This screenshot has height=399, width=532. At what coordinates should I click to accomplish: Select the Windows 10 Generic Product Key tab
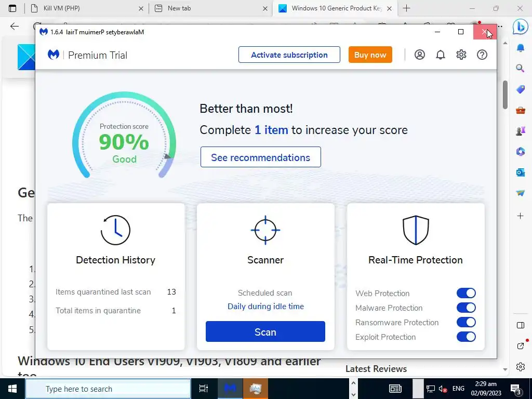coord(335,8)
